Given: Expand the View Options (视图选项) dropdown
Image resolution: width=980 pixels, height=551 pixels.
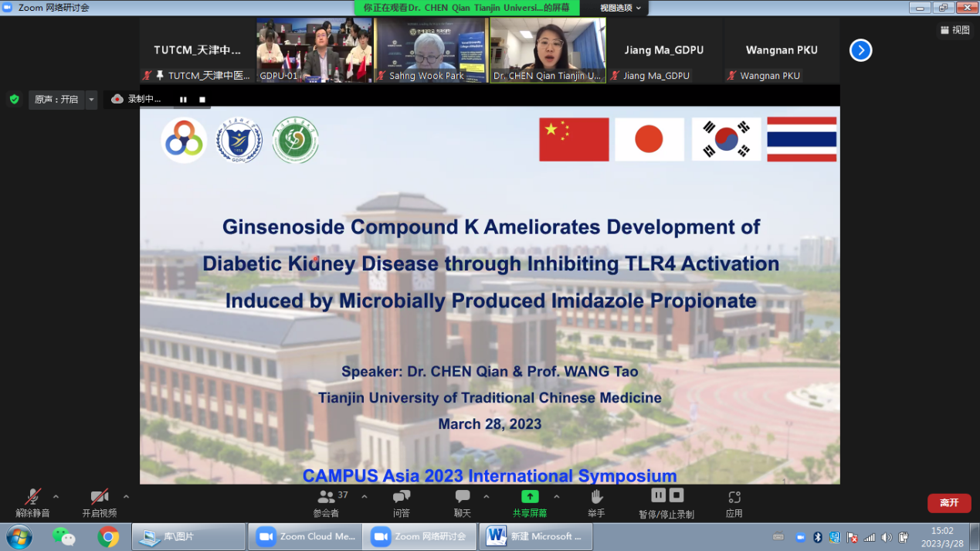Looking at the screenshot, I should [x=621, y=8].
